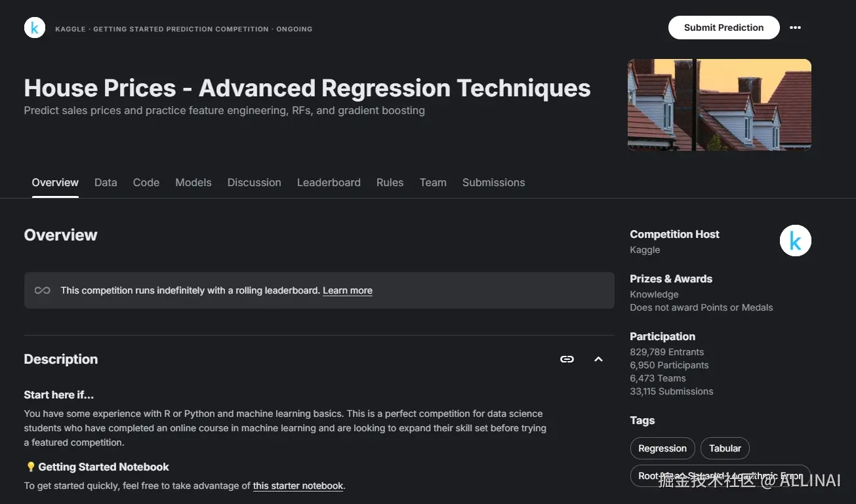Click the competition subtitle about predicting sales prices
The height and width of the screenshot is (504, 856).
click(224, 110)
